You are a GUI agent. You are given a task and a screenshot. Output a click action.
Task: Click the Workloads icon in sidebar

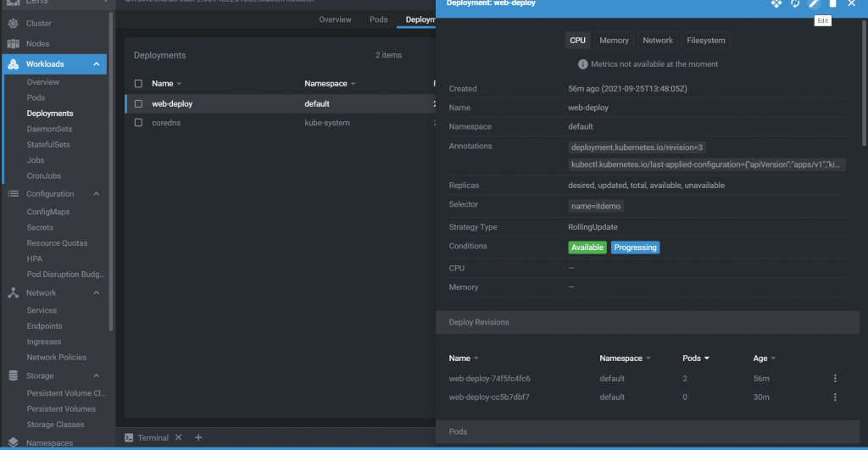(x=14, y=64)
